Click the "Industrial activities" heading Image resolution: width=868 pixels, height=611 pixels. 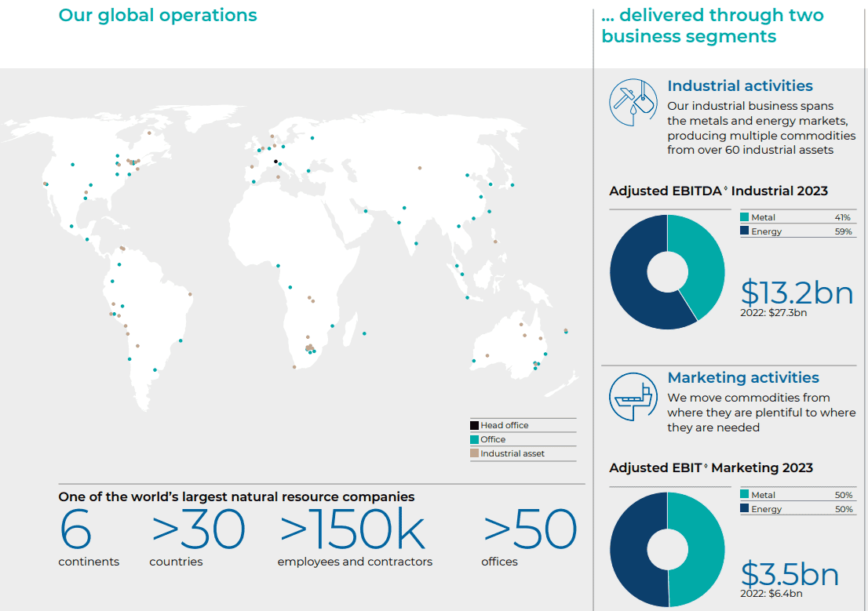[739, 86]
